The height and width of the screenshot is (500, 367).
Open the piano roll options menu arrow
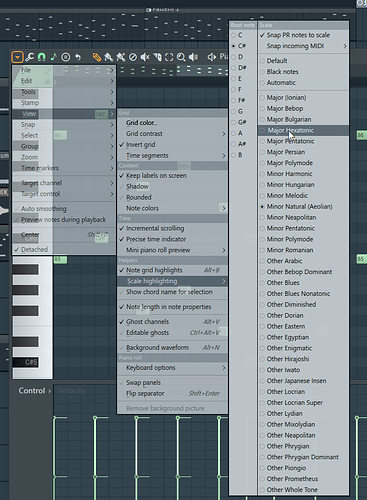17,57
